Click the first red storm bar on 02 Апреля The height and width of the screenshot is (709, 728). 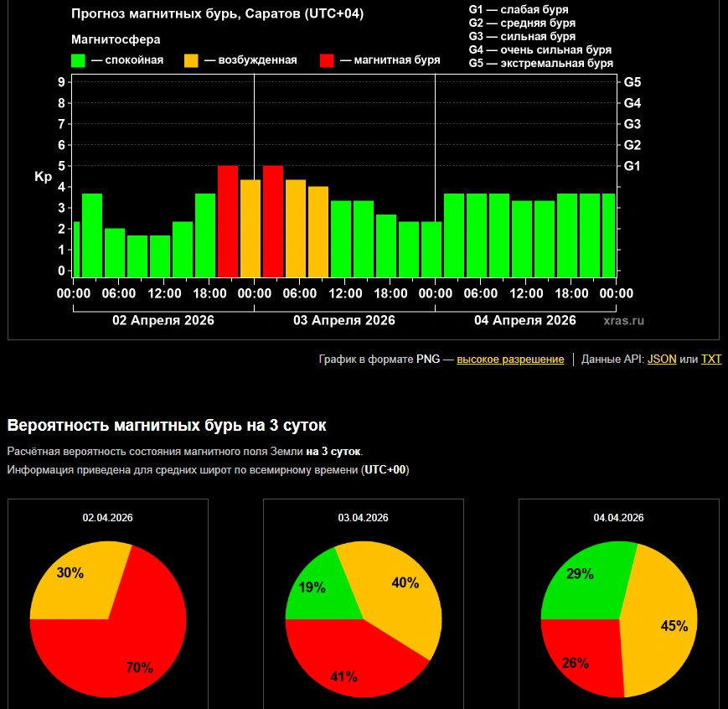[x=227, y=222]
